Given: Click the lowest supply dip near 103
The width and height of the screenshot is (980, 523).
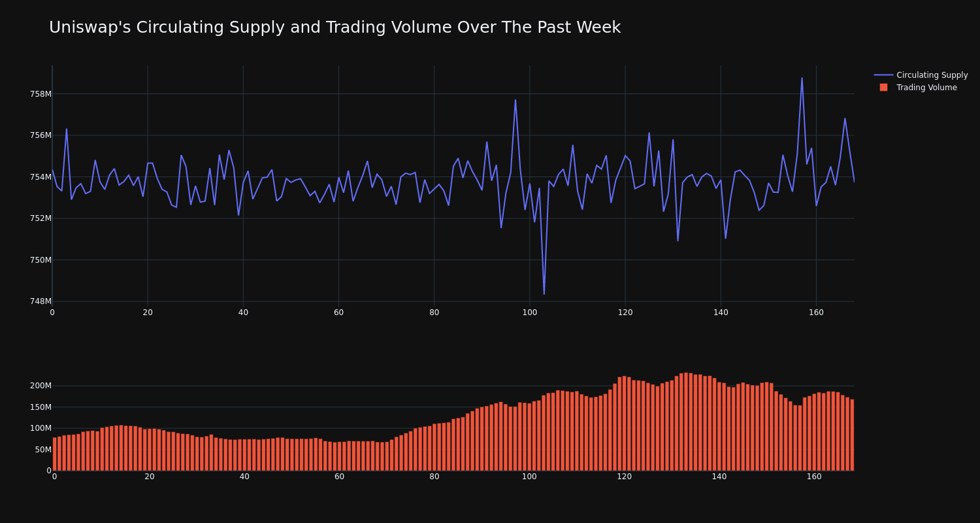Looking at the screenshot, I should pyautogui.click(x=544, y=294).
